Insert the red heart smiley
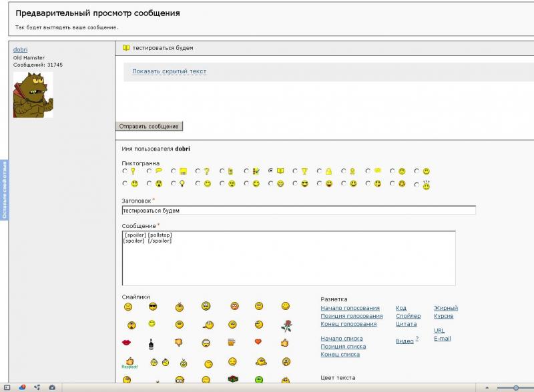The width and height of the screenshot is (534, 392). pos(258,342)
